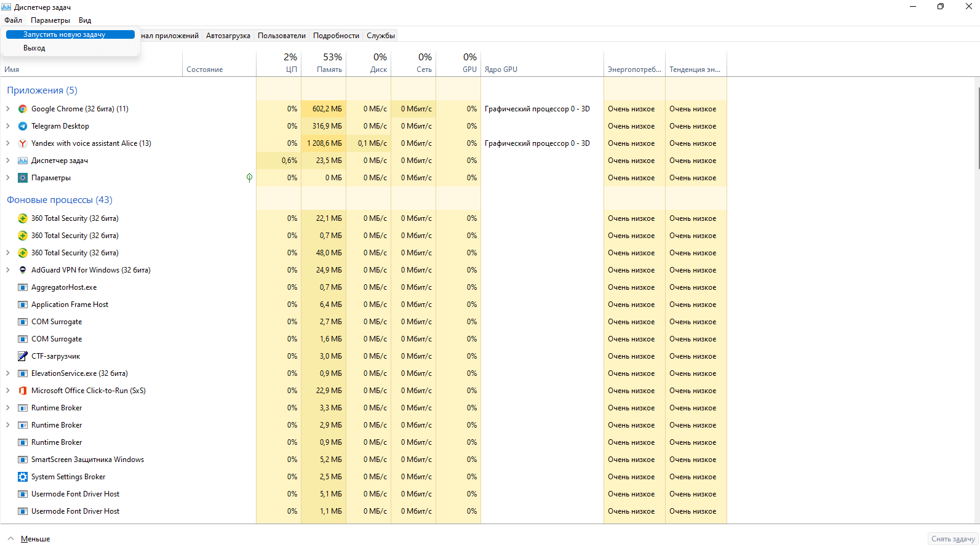980x550 pixels.
Task: Click the Application Frame Host icon
Action: (23, 305)
